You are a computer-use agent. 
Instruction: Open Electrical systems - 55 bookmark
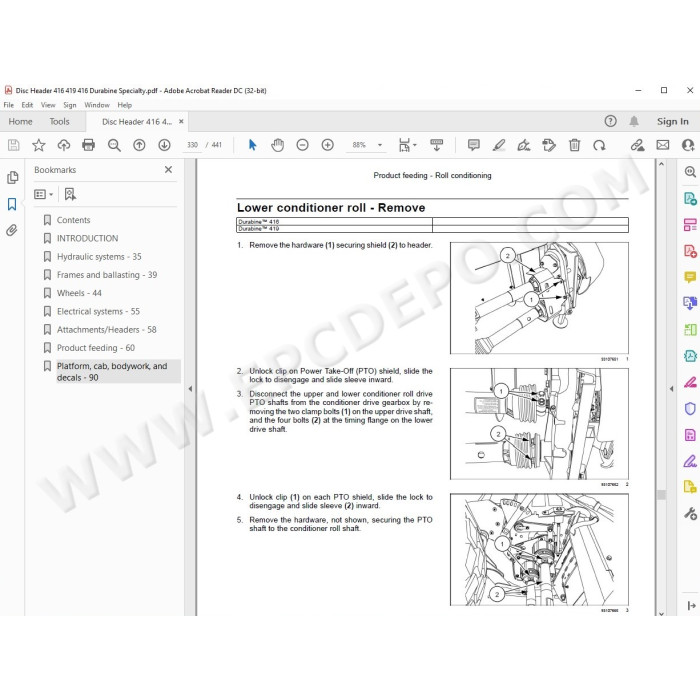pos(98,312)
